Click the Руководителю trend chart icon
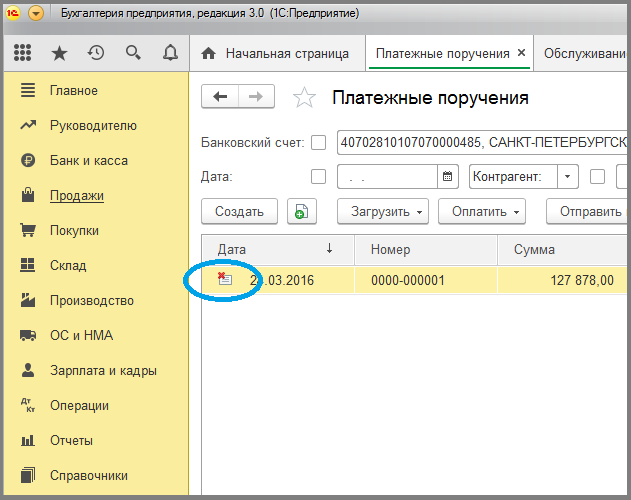631x500 pixels. point(28,126)
